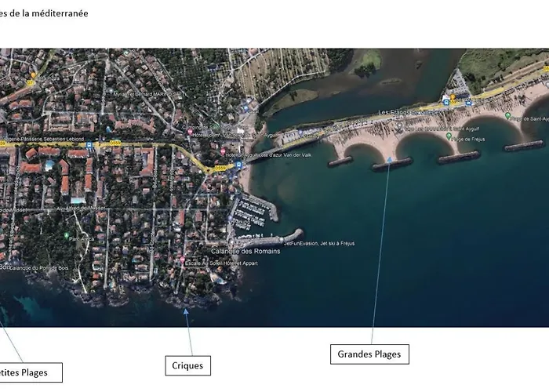Click the 'Myriam et Bernard MARINO' label
This screenshot has height=392, width=549.
[149, 94]
